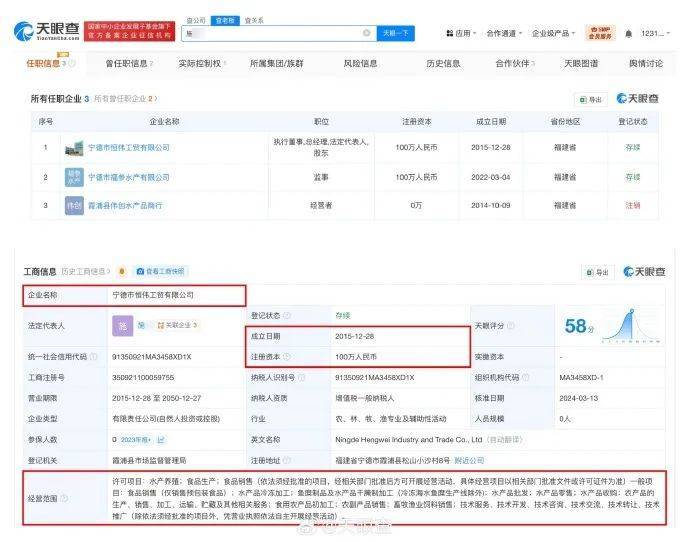This screenshot has width=690, height=542.
Task: Click 导出 button in 工商信息 section
Action: tap(598, 273)
